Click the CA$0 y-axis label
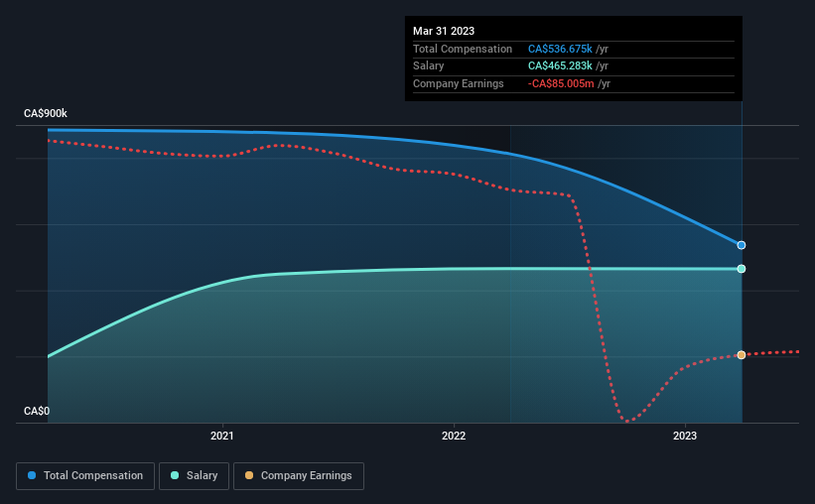This screenshot has height=504, width=815. 37,411
